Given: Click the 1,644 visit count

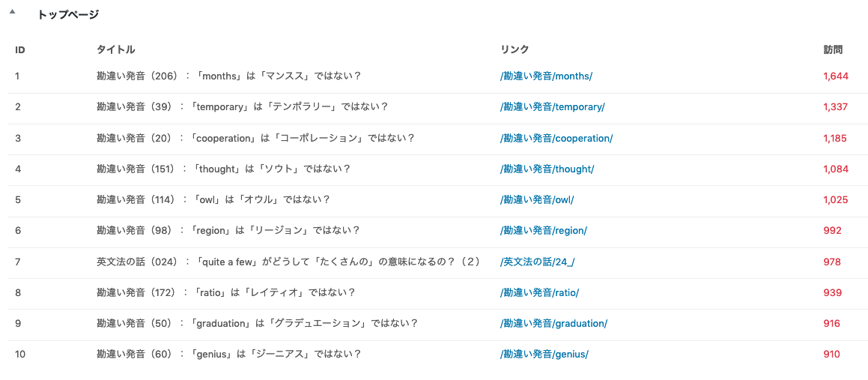Looking at the screenshot, I should (x=836, y=76).
